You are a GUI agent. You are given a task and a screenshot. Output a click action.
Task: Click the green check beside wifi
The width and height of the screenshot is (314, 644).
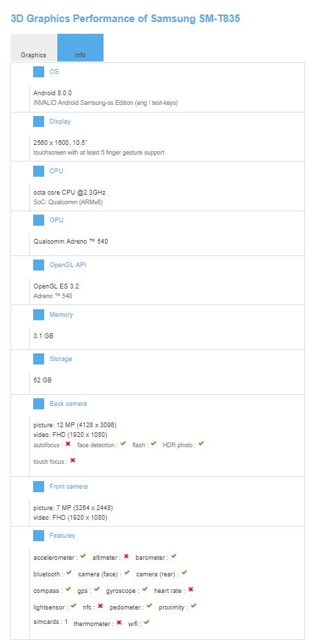click(146, 622)
